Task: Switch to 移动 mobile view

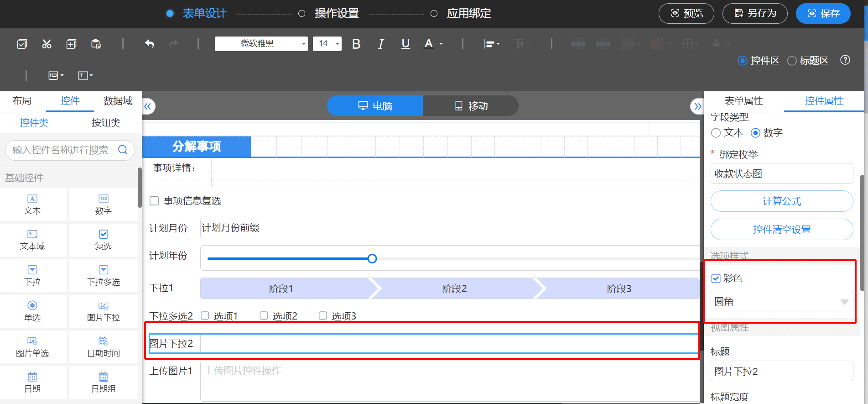Action: pyautogui.click(x=471, y=106)
